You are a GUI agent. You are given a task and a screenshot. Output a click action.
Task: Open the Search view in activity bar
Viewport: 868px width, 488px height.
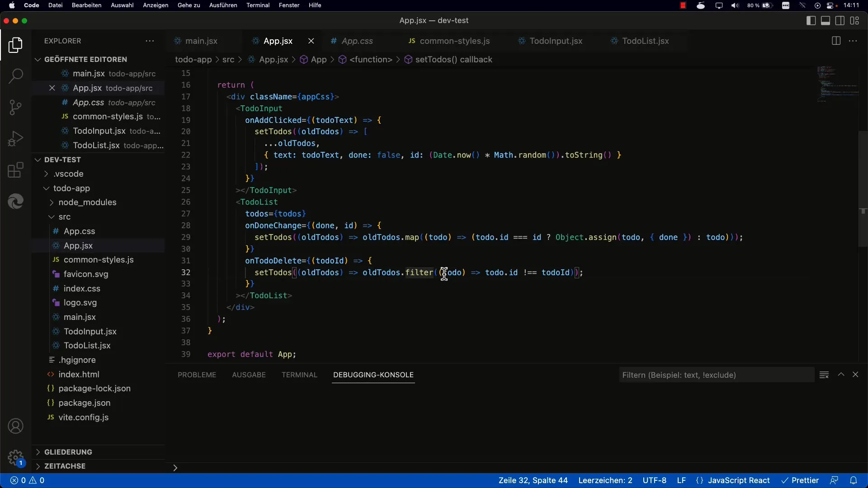(x=15, y=76)
